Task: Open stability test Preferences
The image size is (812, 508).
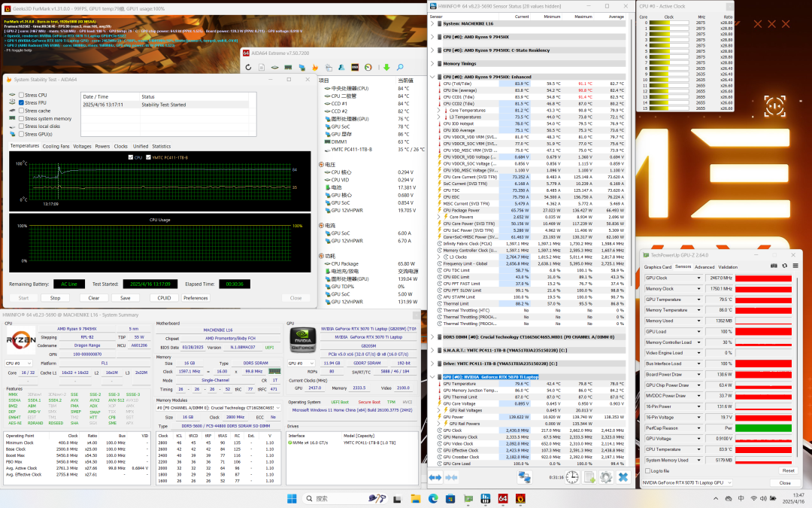Action: pyautogui.click(x=195, y=298)
